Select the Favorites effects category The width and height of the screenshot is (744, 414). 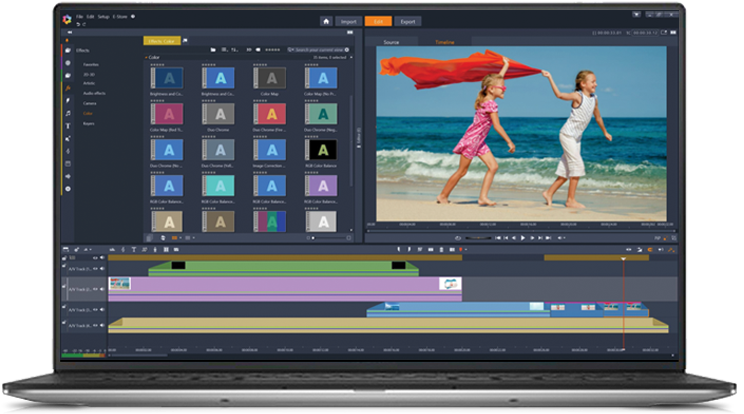[91, 64]
